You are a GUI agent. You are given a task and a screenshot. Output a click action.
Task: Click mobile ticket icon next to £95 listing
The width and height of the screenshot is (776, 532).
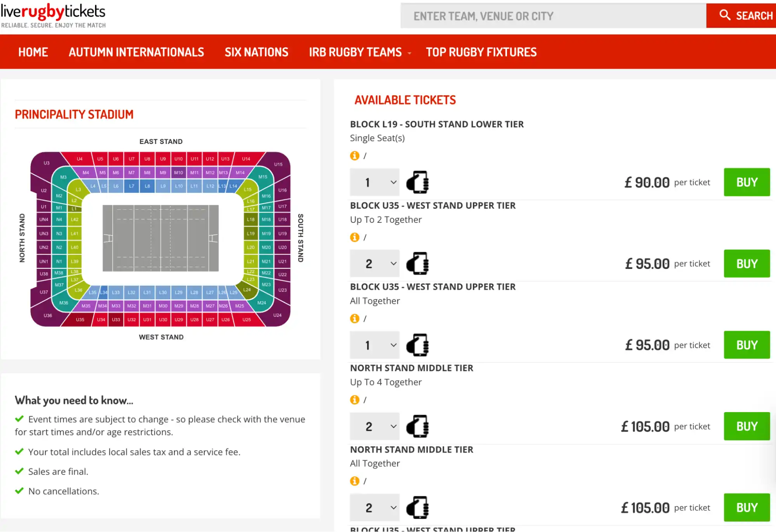(x=417, y=263)
